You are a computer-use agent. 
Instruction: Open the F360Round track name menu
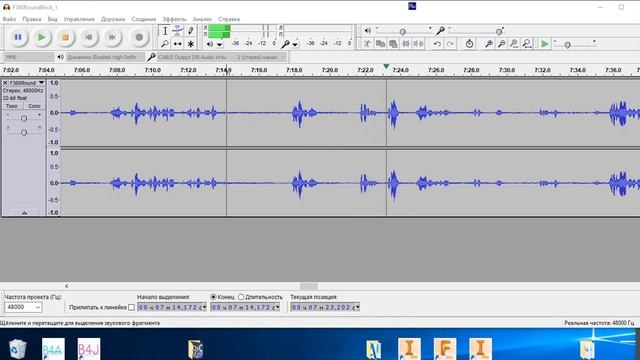click(27, 83)
